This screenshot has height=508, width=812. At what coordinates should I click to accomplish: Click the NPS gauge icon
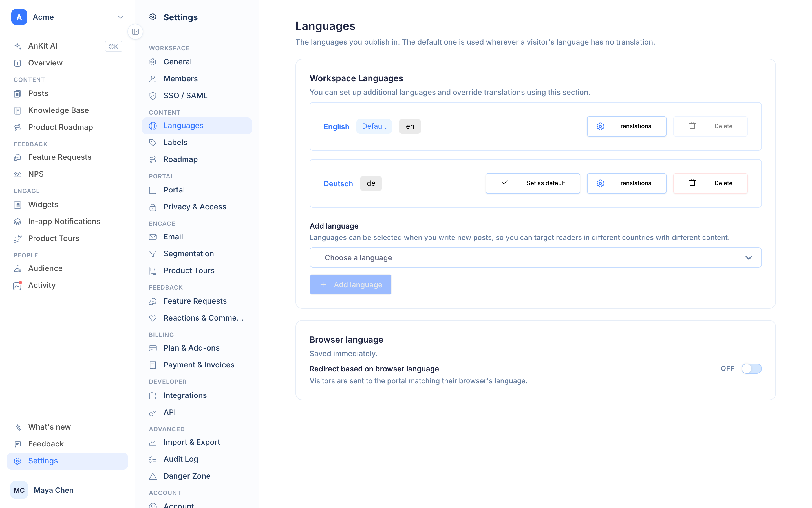(18, 174)
